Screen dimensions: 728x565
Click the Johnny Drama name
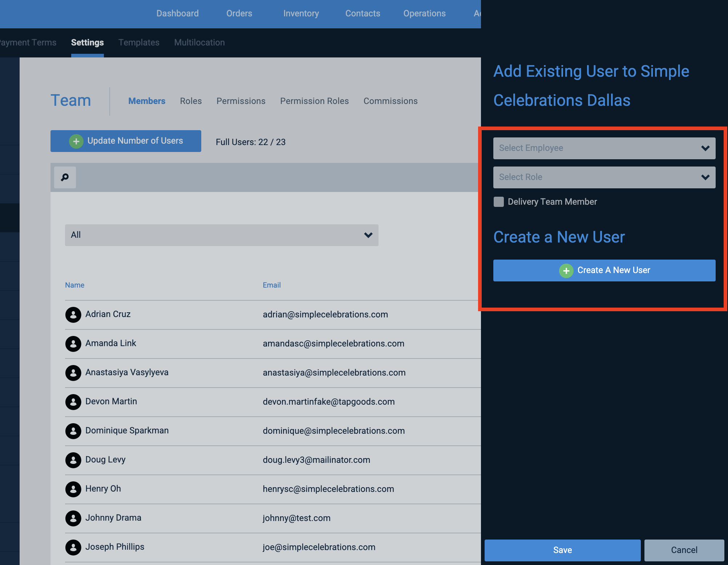click(x=113, y=518)
